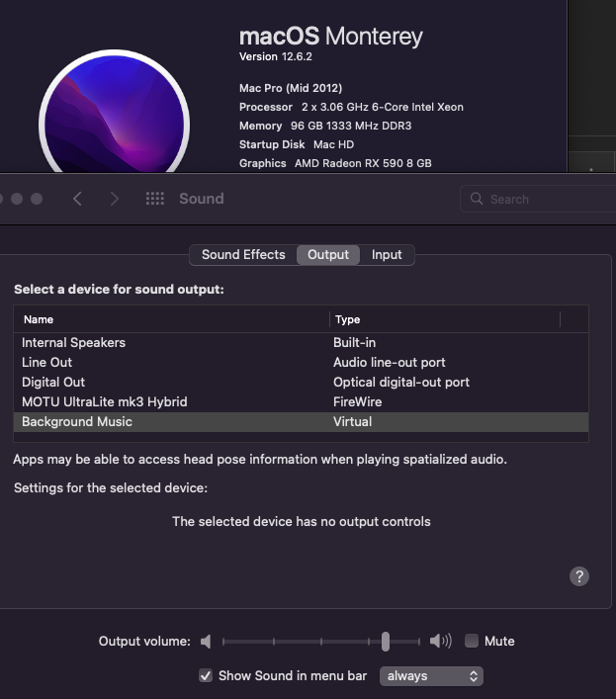Select MOTU UltraLite mk3 Hybrid device
Image resolution: width=616 pixels, height=699 pixels.
[301, 401]
